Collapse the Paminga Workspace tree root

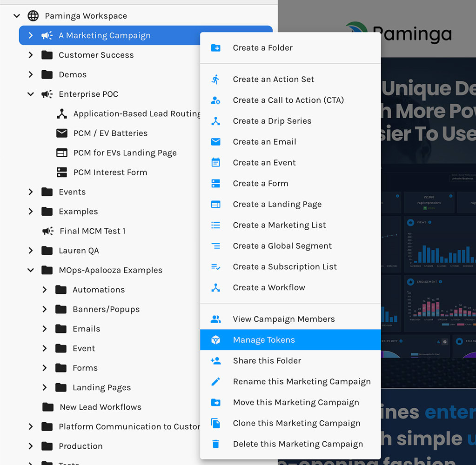coord(17,16)
